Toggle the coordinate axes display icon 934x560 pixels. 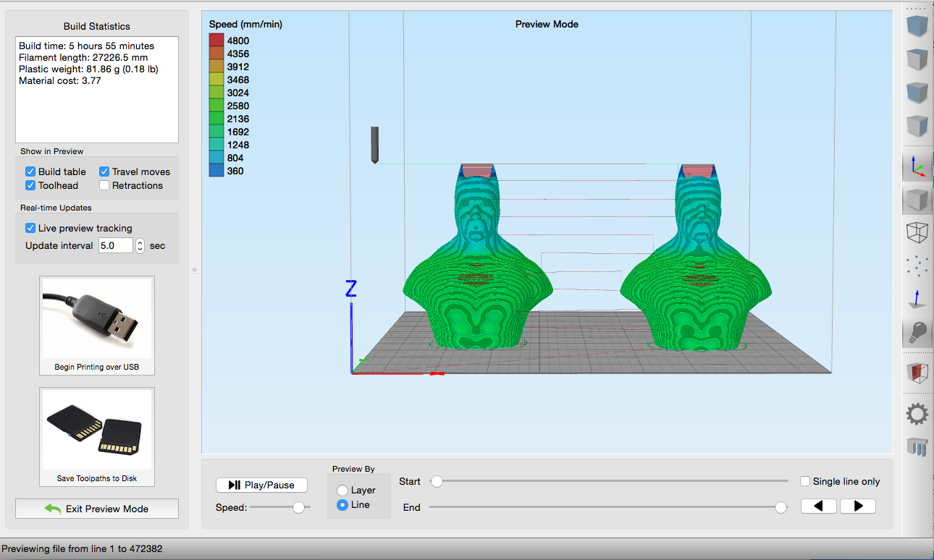click(917, 166)
